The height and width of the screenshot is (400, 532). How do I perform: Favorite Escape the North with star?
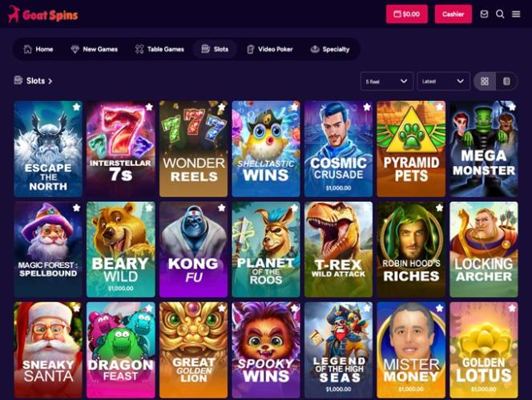click(76, 107)
